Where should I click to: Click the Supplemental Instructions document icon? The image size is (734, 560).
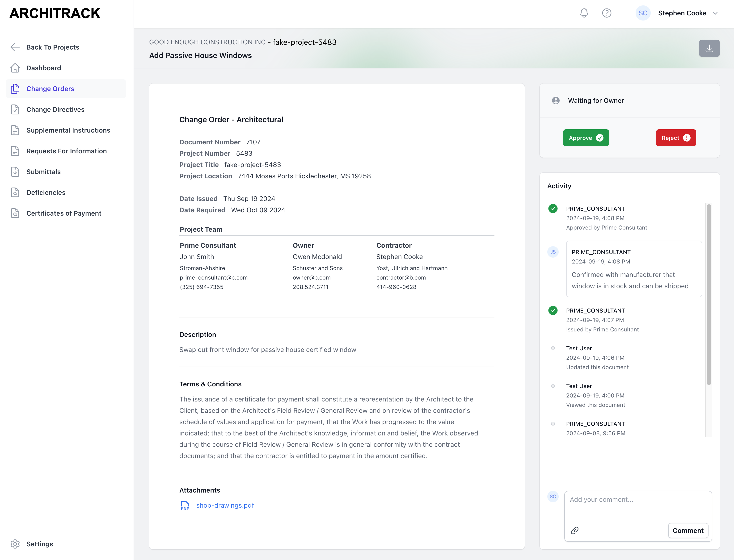click(x=15, y=130)
